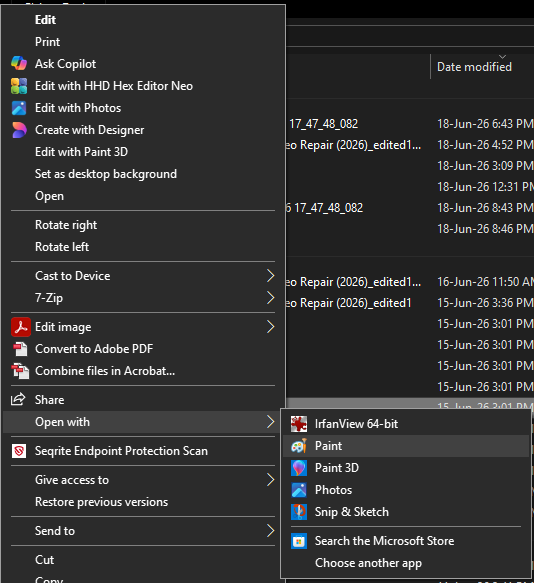The width and height of the screenshot is (534, 583).
Task: Click the Microsoft Store icon in submenu
Action: (x=299, y=541)
